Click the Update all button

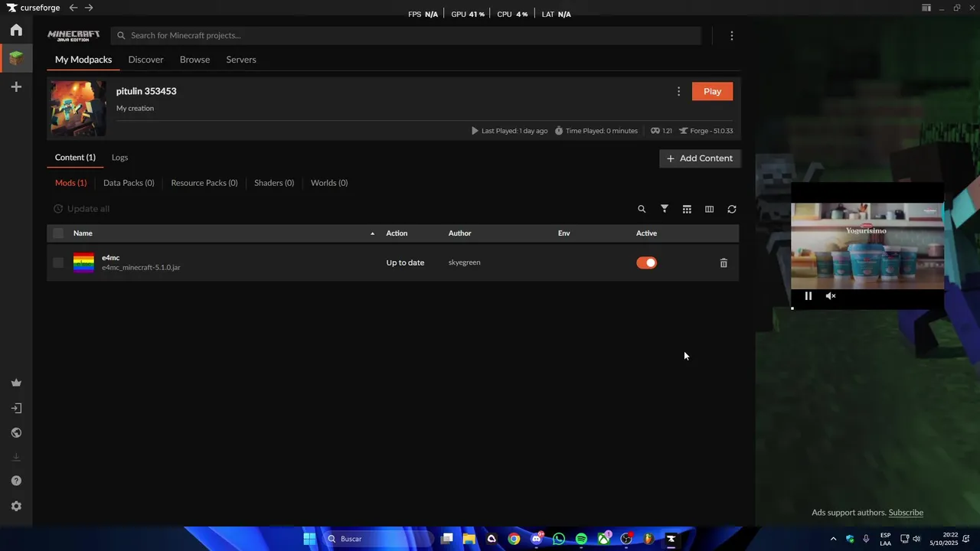click(x=81, y=209)
